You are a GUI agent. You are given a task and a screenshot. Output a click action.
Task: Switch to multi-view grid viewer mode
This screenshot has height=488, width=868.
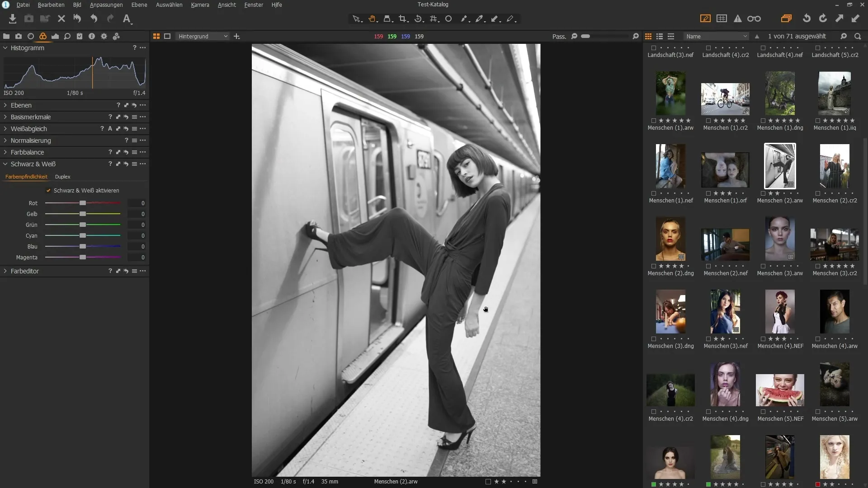click(156, 36)
